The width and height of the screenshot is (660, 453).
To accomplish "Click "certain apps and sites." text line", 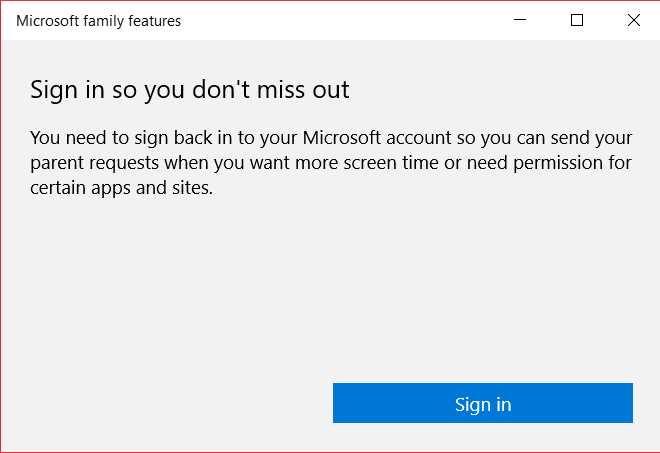I will [x=122, y=187].
